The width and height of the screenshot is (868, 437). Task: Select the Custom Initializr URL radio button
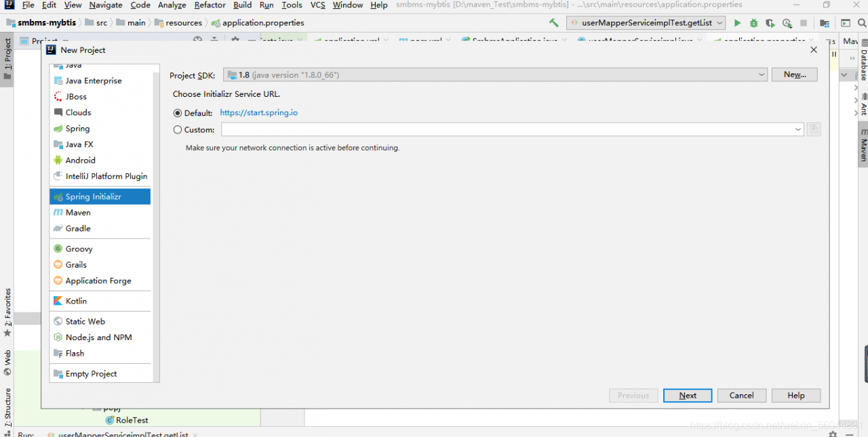pos(178,129)
